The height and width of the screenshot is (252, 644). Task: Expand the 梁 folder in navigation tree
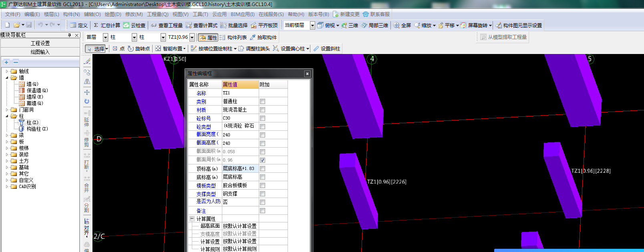7,135
